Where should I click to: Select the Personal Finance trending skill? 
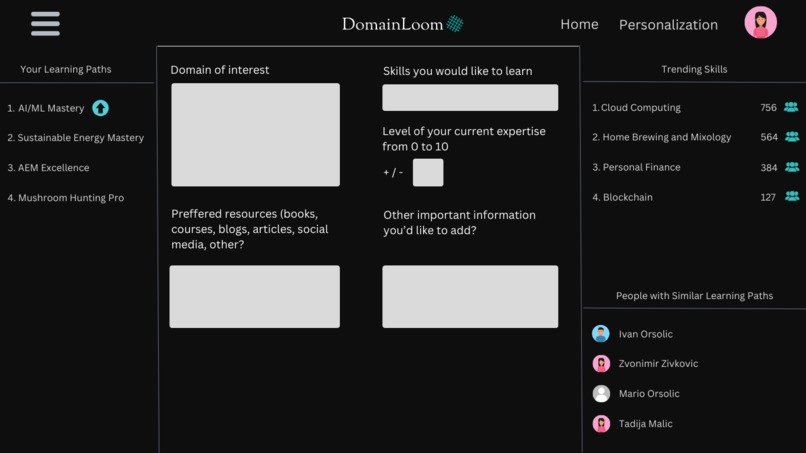click(x=636, y=167)
